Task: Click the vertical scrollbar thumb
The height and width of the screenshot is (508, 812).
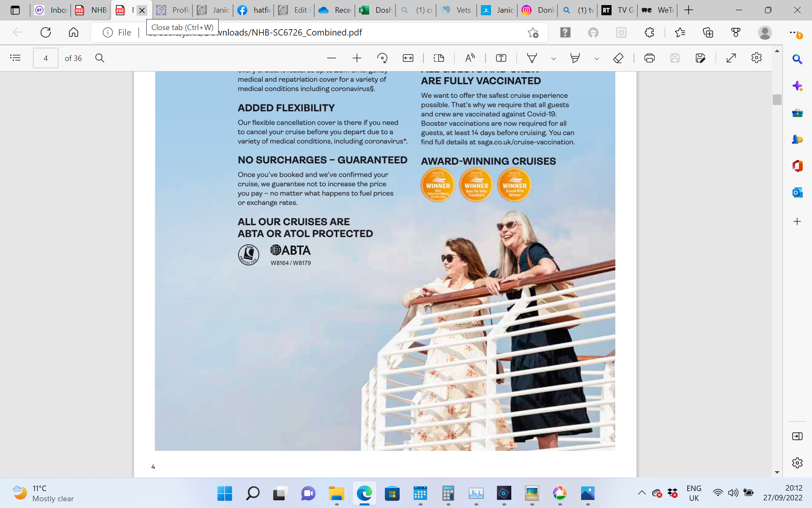Action: tap(777, 100)
